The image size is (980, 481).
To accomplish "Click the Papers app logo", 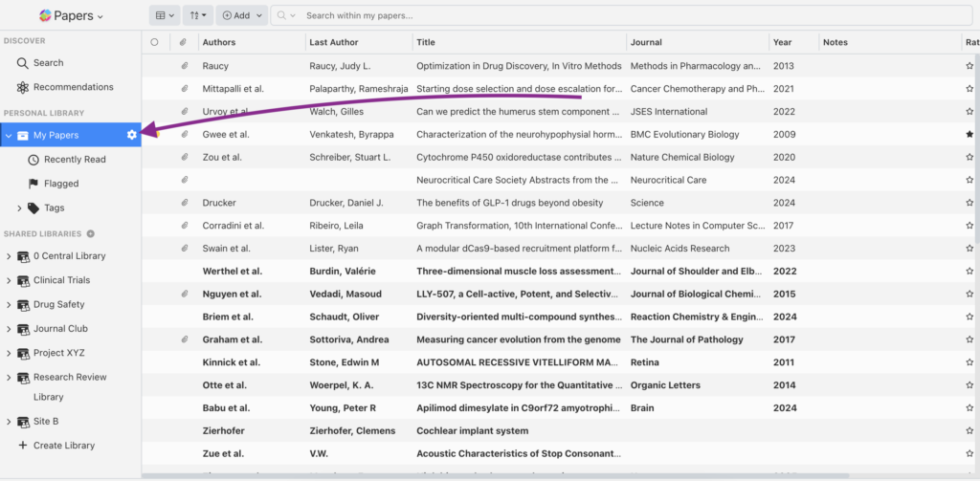I will pos(45,15).
